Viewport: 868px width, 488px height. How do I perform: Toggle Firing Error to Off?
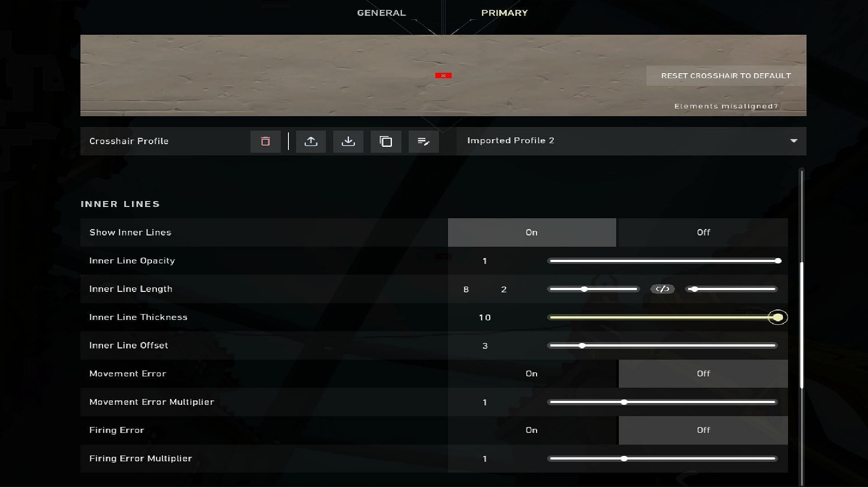[x=703, y=430]
